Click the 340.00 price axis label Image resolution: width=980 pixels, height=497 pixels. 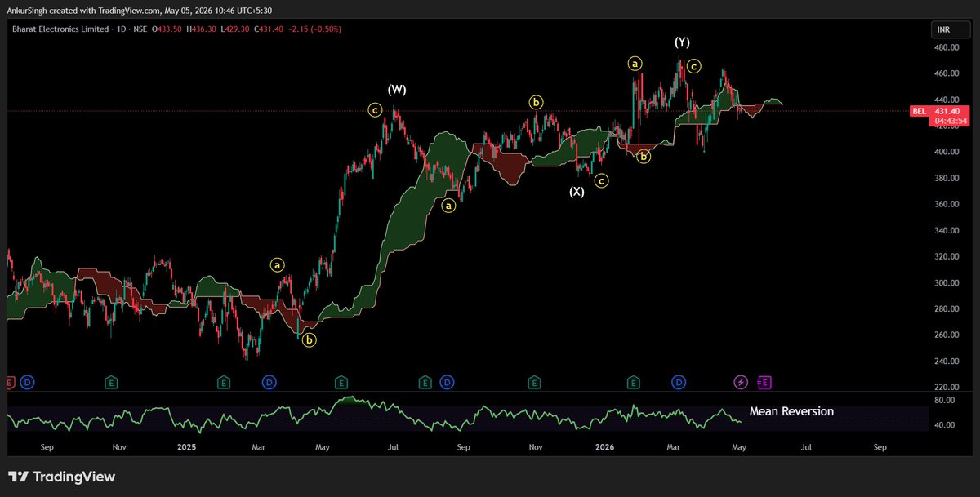coord(947,230)
